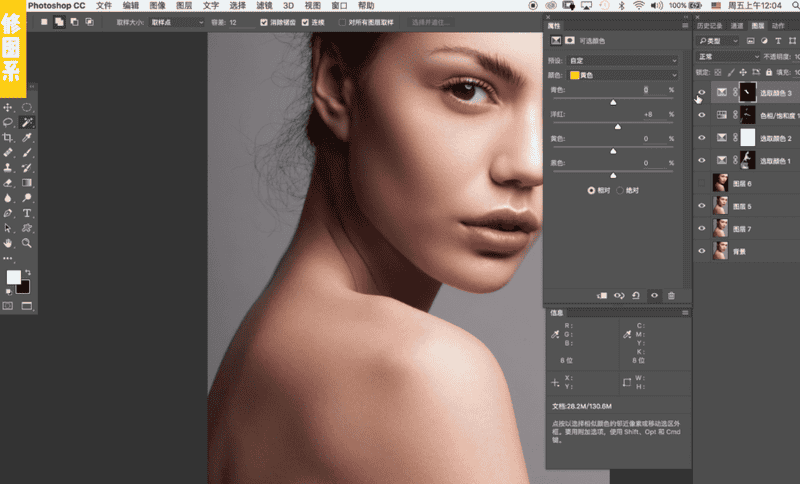
Task: Select the Magic Wand tool
Action: (27, 122)
